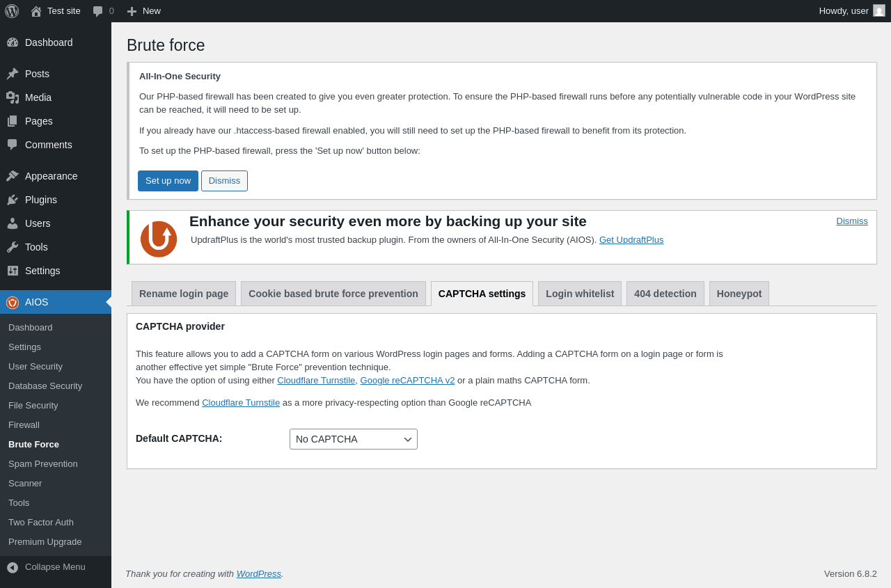Click the user avatar icon
The height and width of the screenshot is (588, 891).
[x=879, y=10]
